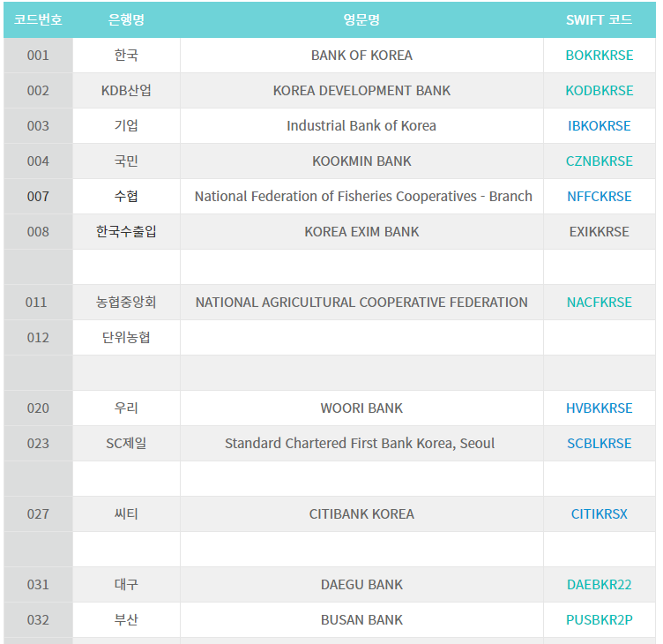The width and height of the screenshot is (663, 644).
Task: Select the EXIKKRSE SWIFT code text
Action: click(x=600, y=232)
